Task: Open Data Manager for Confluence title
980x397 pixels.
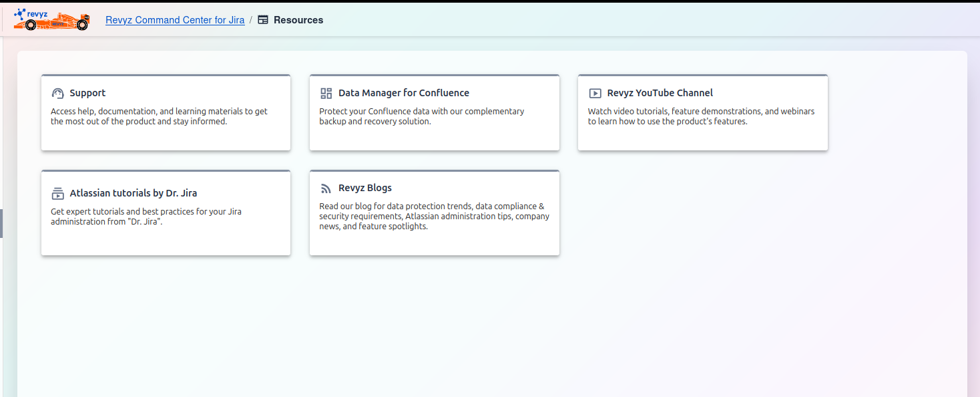Action: (x=403, y=93)
